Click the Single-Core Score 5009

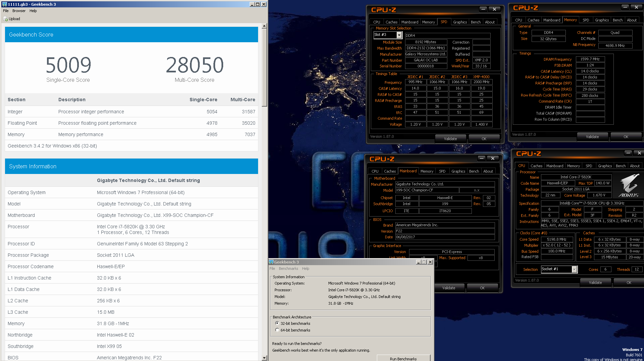tap(68, 65)
